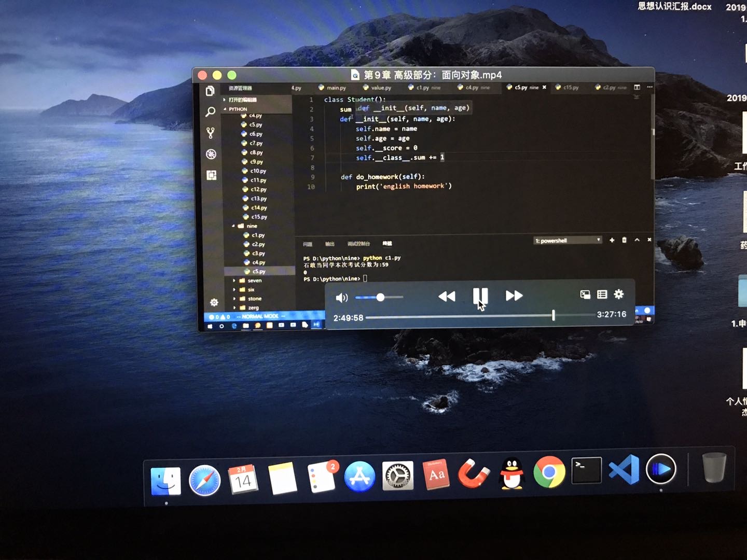Image resolution: width=747 pixels, height=560 pixels.
Task: Add a new terminal with the plus icon
Action: (x=612, y=240)
